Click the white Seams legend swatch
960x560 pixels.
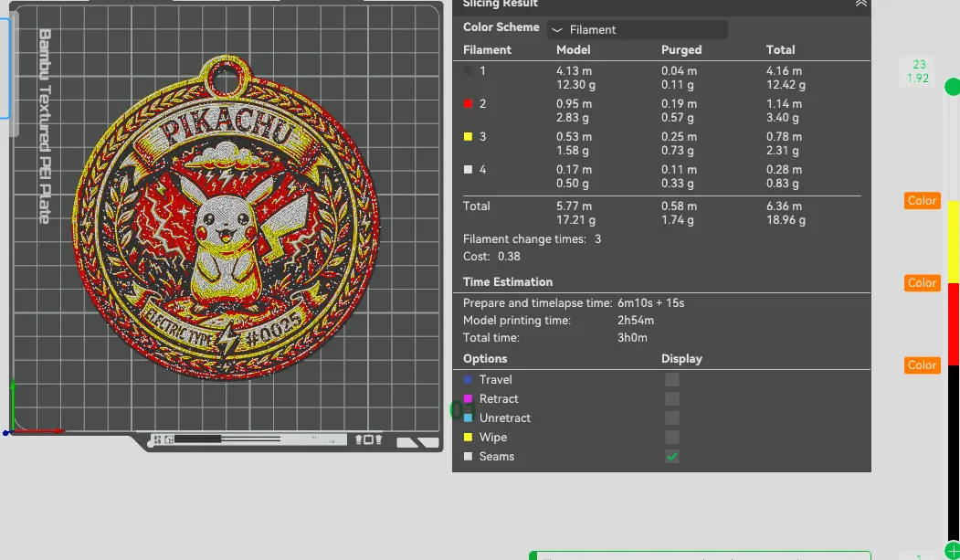(468, 456)
